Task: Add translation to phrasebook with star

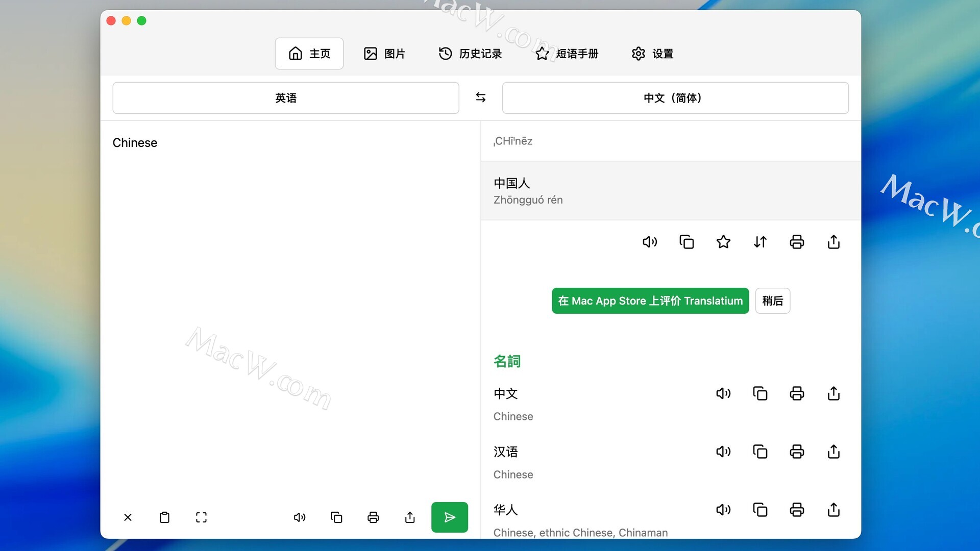Action: [x=723, y=242]
